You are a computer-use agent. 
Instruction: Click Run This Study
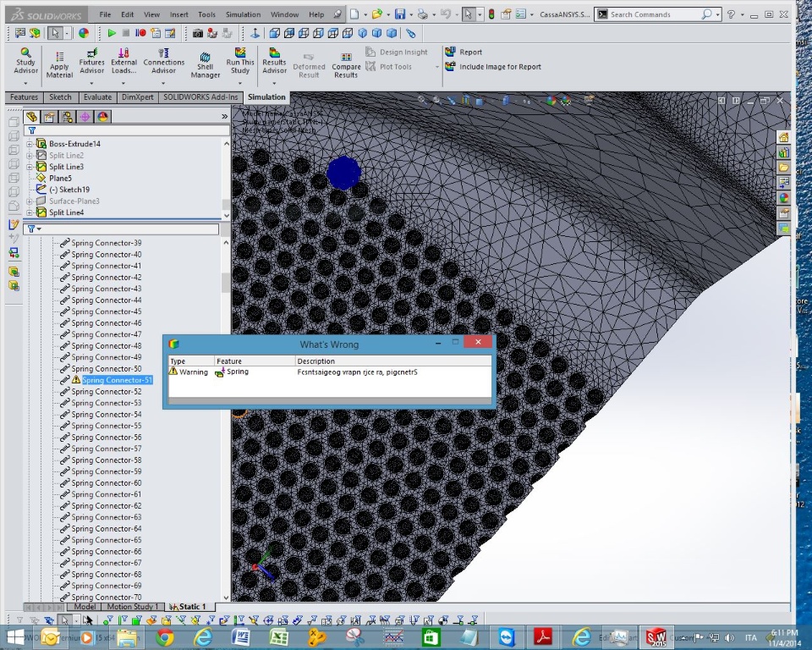pos(240,61)
